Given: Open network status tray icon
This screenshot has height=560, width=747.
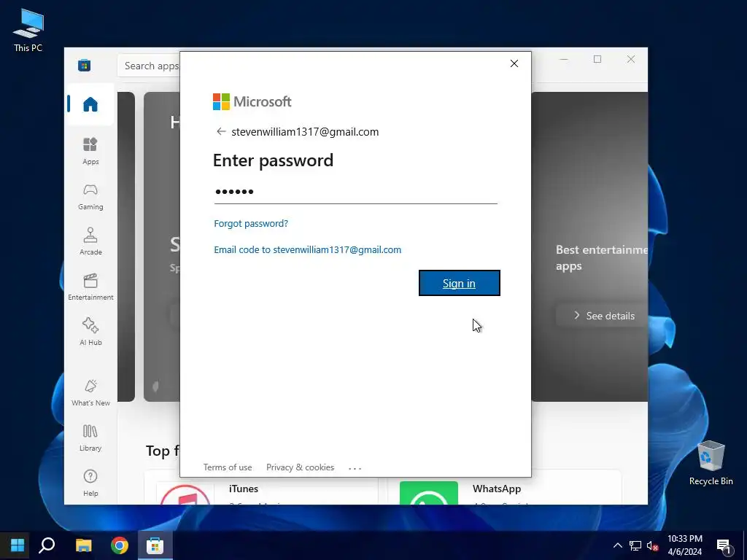Looking at the screenshot, I should (x=635, y=545).
